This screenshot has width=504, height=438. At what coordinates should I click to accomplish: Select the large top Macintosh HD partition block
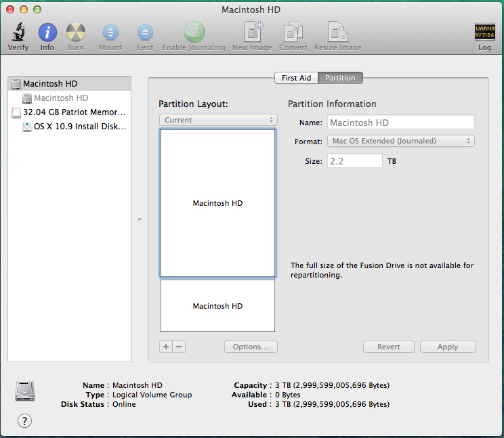[217, 203]
